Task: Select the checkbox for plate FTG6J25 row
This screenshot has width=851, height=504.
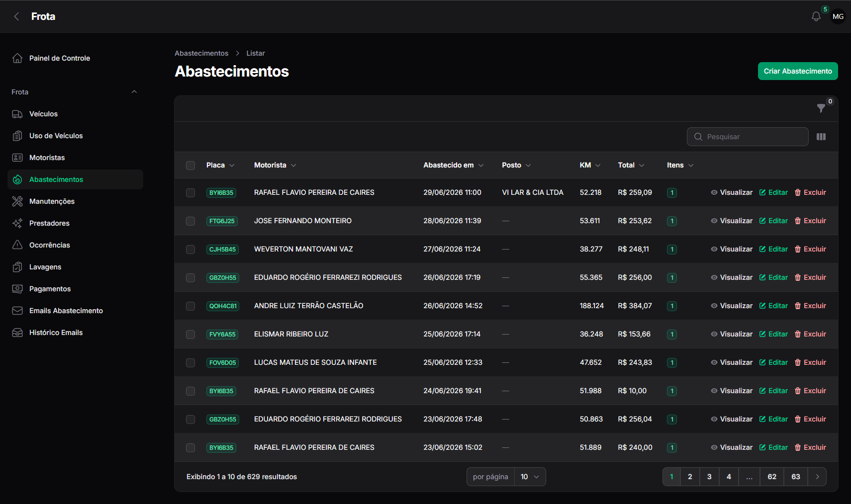Action: (x=190, y=221)
